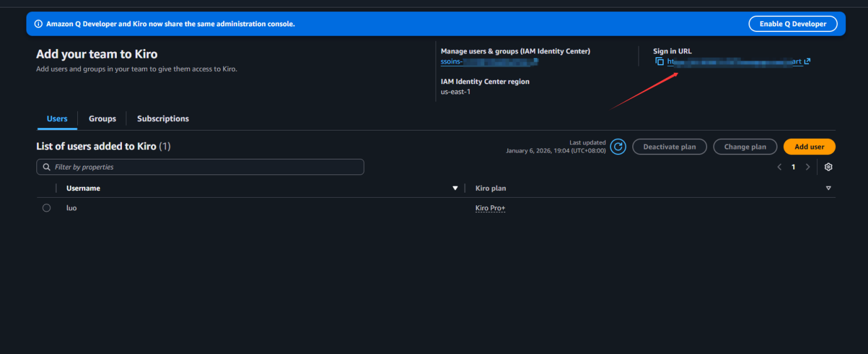Click the username luo in the table
Viewport: 868px width, 354px height.
coord(72,208)
